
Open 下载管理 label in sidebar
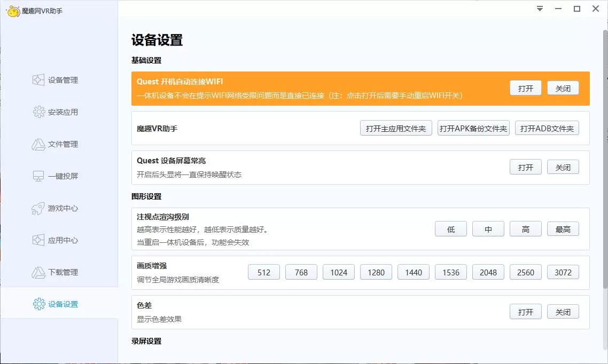(x=63, y=272)
